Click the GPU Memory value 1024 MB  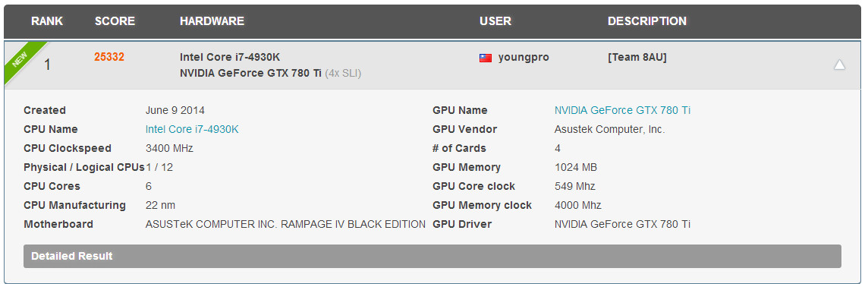tap(575, 167)
